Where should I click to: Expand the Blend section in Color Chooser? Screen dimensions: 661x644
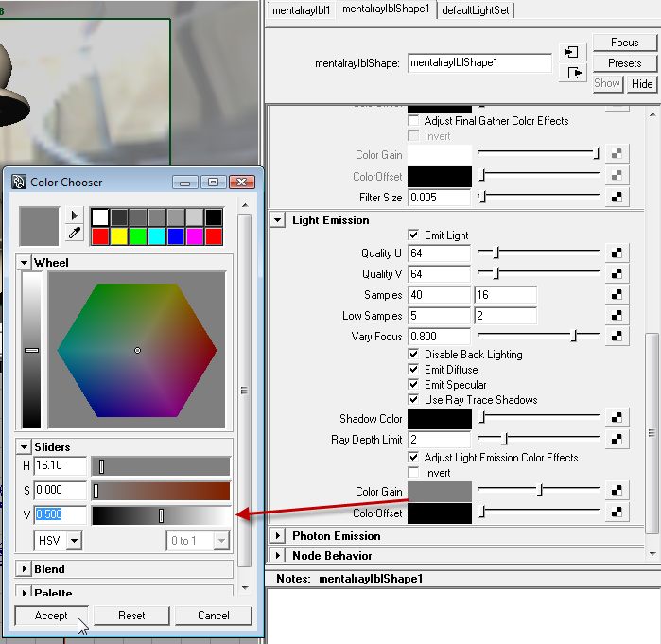click(x=25, y=569)
